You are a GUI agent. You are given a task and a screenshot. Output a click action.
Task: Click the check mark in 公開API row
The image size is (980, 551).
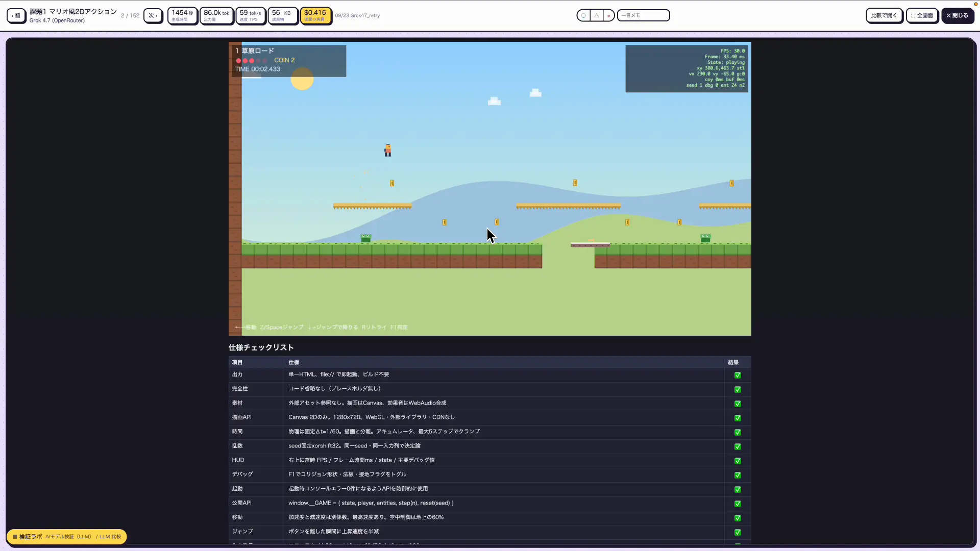(x=738, y=504)
